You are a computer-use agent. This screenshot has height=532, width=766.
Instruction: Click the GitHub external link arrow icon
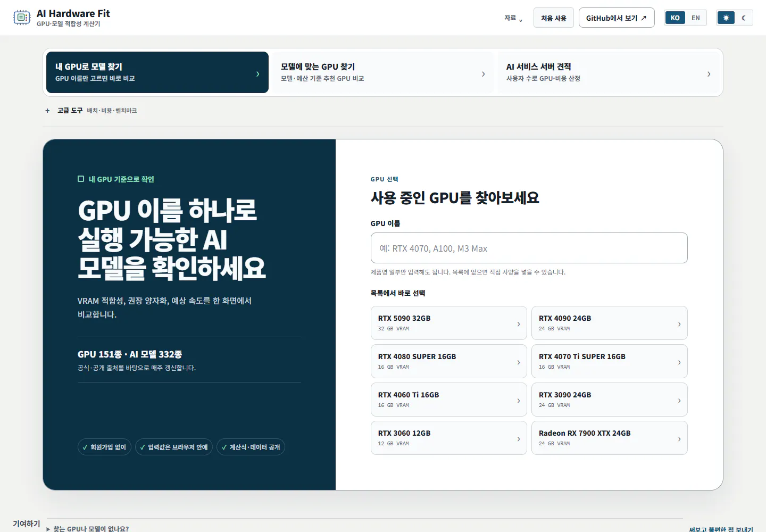point(644,18)
